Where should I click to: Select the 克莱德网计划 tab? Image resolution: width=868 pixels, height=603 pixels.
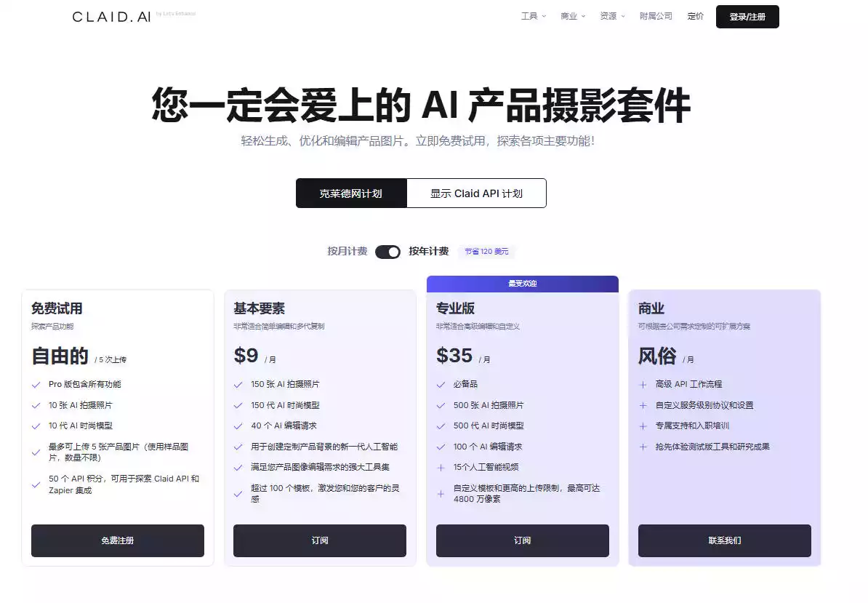click(x=351, y=193)
